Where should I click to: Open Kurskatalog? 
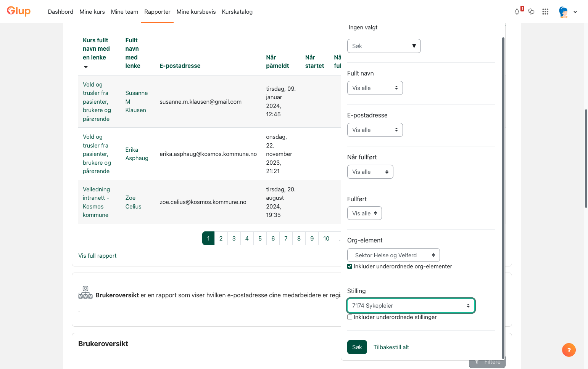[x=237, y=12]
